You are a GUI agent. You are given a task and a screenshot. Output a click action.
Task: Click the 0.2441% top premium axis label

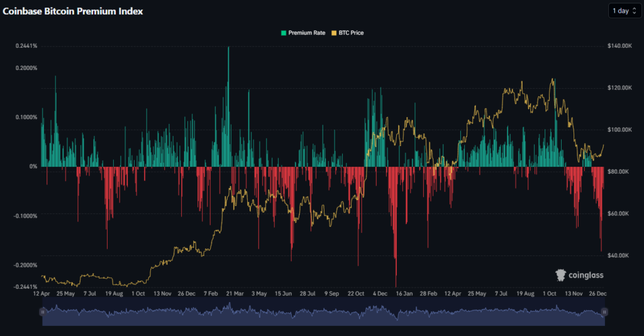[x=26, y=46]
